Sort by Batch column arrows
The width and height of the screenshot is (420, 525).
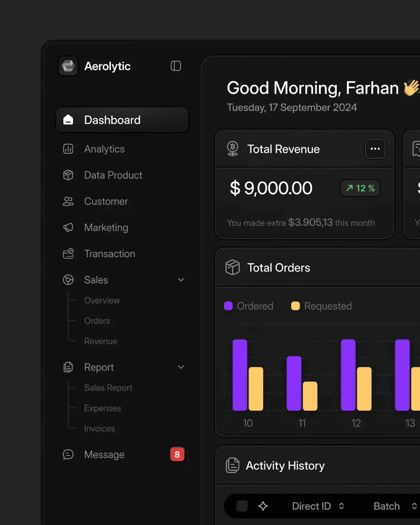click(415, 506)
